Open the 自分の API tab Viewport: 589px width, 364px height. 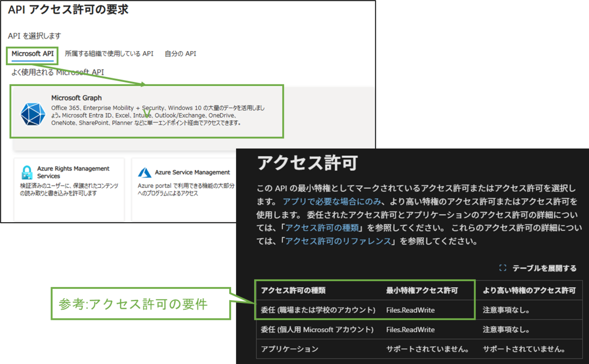point(180,53)
